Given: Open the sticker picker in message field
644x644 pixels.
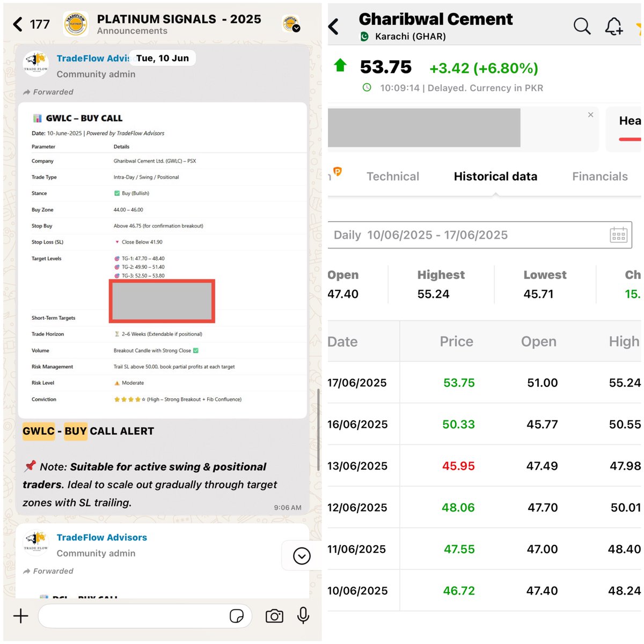Looking at the screenshot, I should [236, 616].
